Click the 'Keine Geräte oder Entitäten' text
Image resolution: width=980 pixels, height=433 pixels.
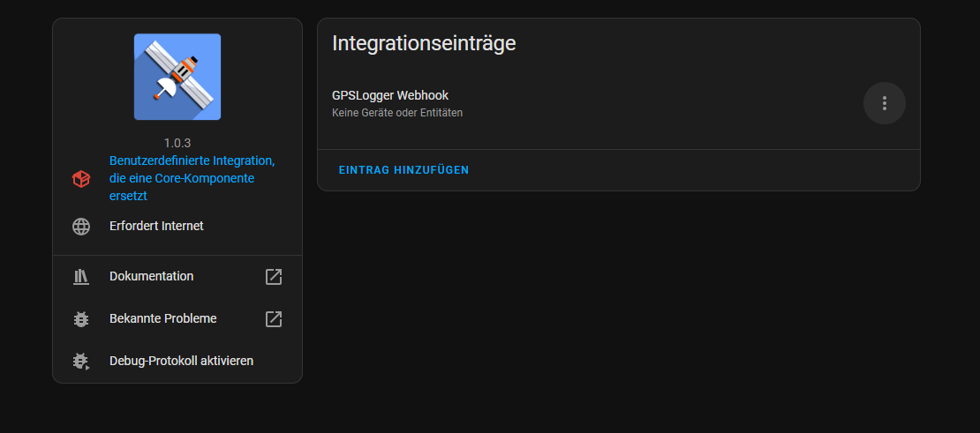397,113
